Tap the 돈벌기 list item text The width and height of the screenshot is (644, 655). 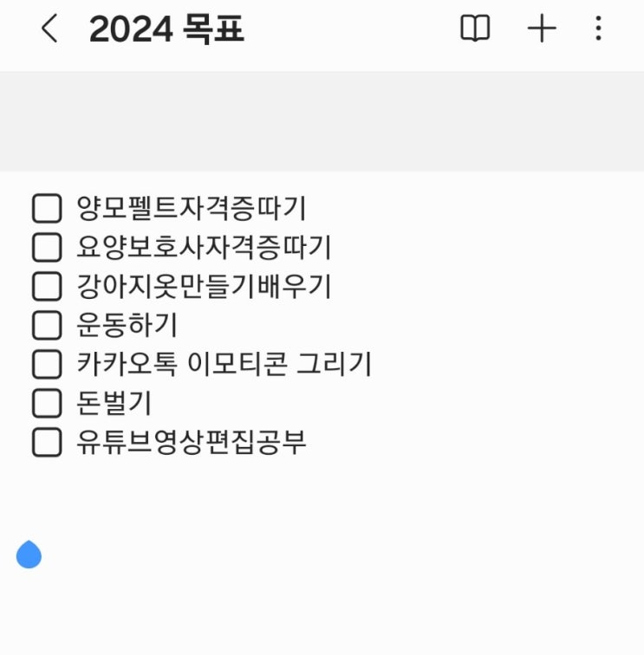click(114, 403)
